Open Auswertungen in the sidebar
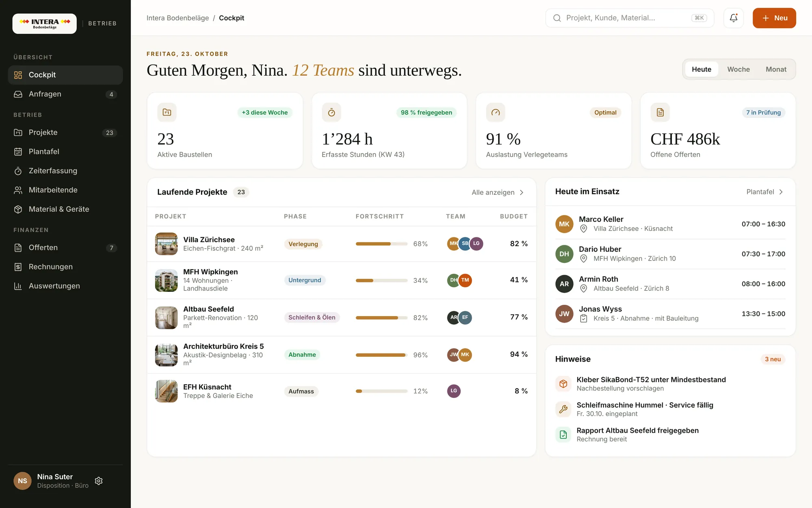The image size is (812, 508). click(x=65, y=286)
